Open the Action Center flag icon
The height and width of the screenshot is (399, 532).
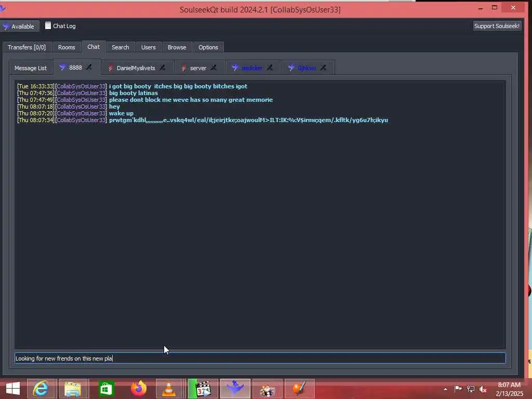click(x=458, y=389)
